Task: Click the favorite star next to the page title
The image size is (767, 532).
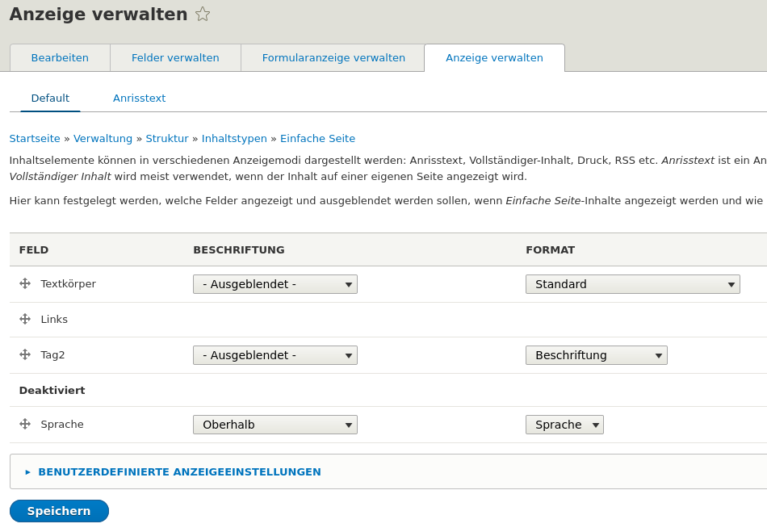Action: point(203,14)
